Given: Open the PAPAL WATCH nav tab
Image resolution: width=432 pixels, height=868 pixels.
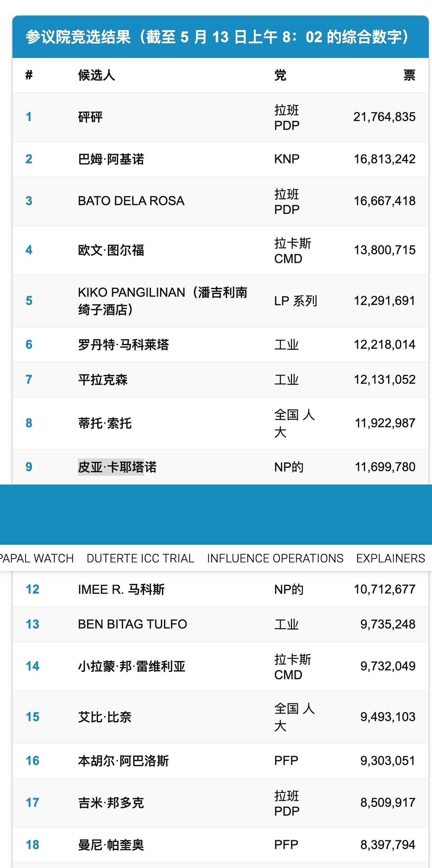Looking at the screenshot, I should point(36,559).
